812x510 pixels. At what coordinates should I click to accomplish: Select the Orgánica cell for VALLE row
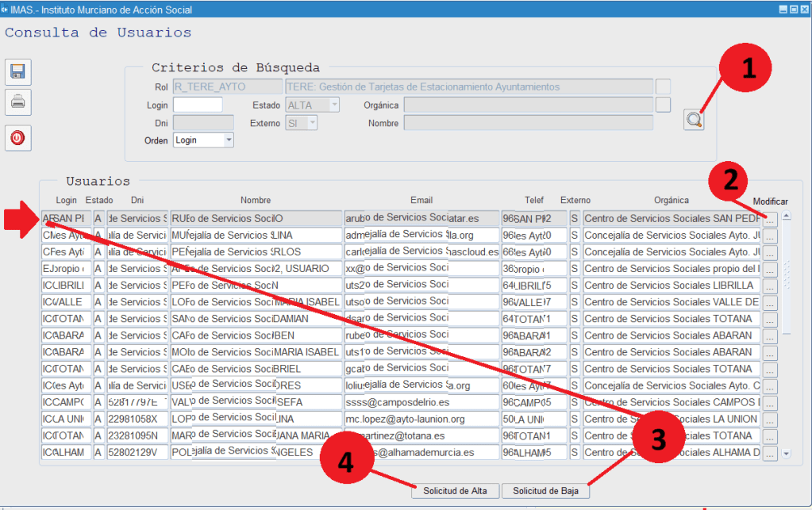671,302
